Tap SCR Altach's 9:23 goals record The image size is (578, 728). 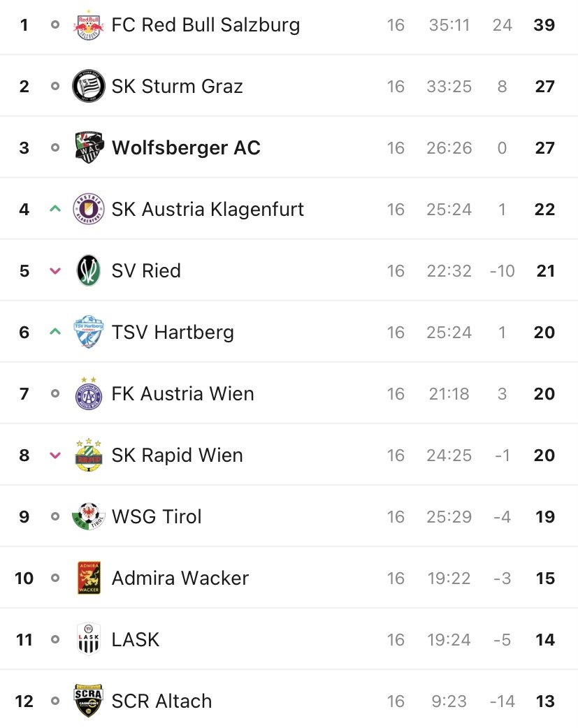click(x=449, y=701)
